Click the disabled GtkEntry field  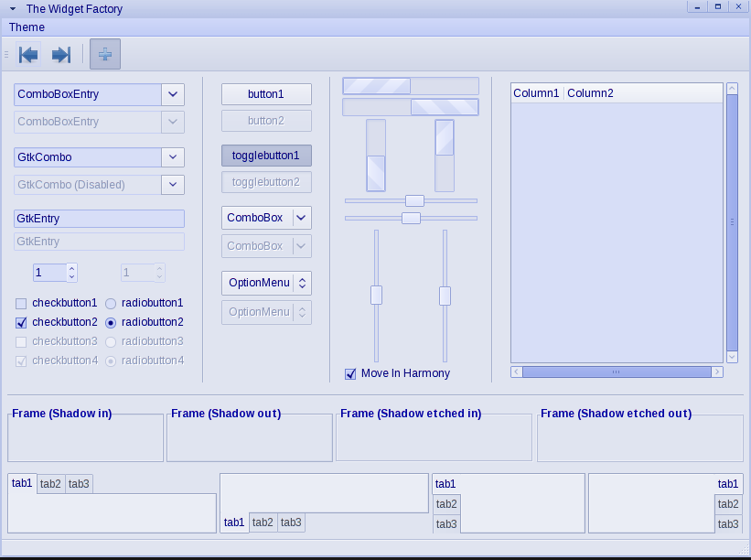[x=99, y=242]
